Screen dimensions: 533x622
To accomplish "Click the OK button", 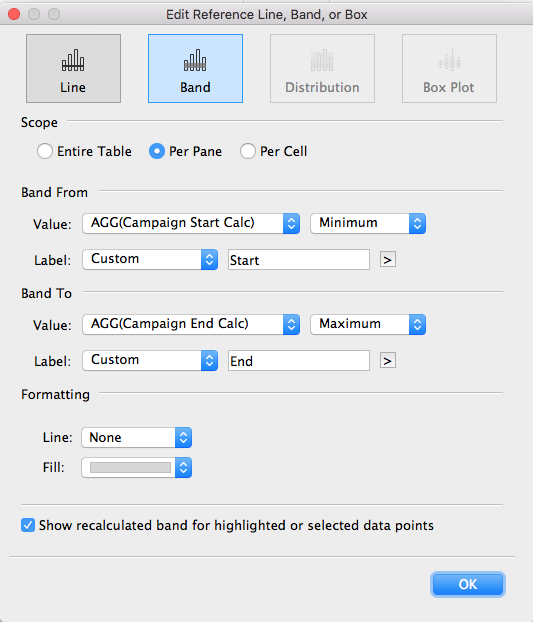I will pos(468,584).
